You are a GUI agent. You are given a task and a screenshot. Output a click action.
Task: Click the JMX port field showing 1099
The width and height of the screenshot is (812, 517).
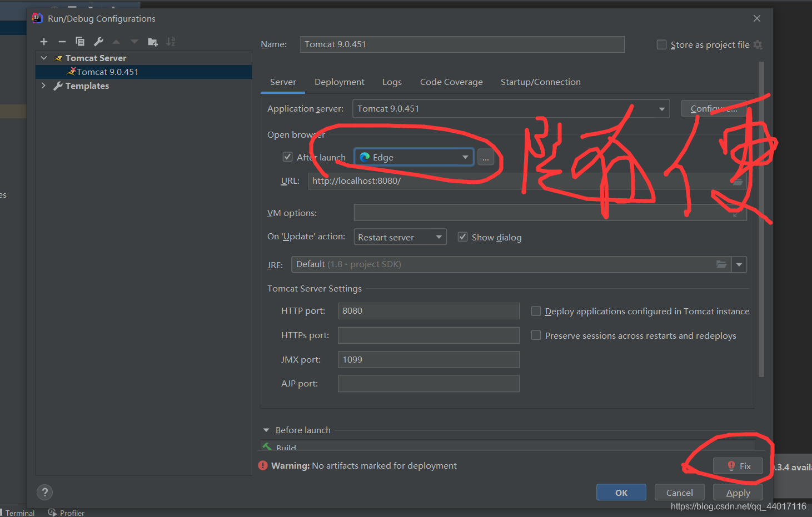point(429,359)
